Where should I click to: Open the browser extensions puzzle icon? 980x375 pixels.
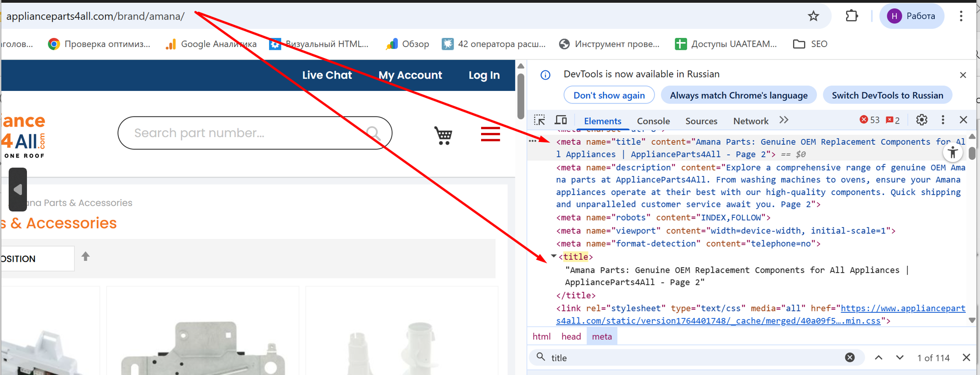click(852, 16)
